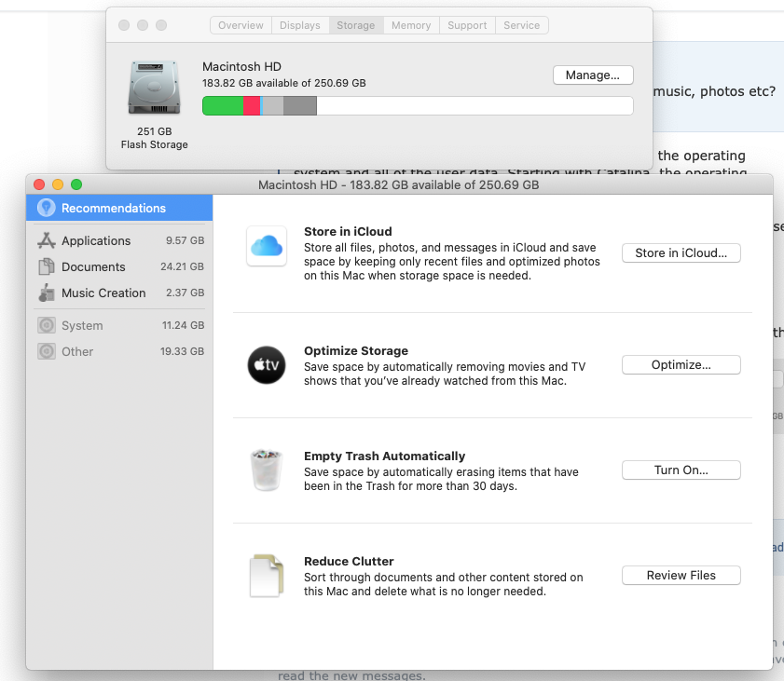Click the white free-space portion of storage bar
The width and height of the screenshot is (784, 681).
click(x=475, y=106)
